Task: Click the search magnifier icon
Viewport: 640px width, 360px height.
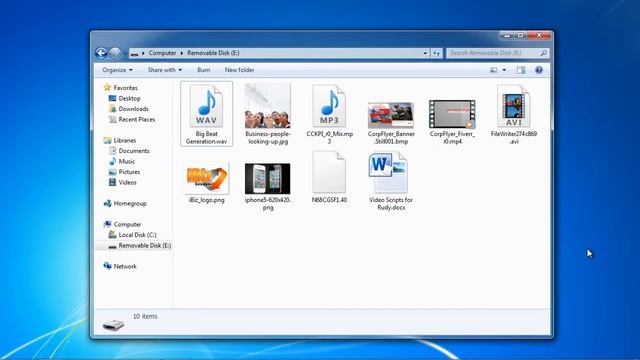Action: (x=543, y=53)
